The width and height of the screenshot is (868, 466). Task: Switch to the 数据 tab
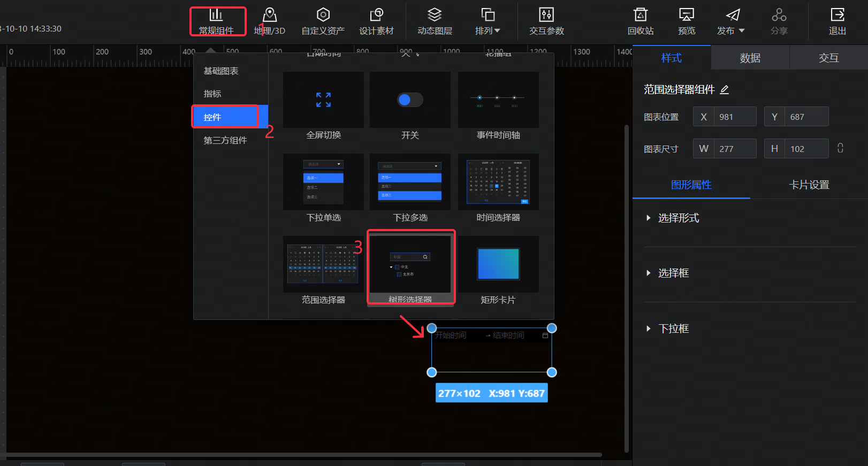tap(750, 58)
